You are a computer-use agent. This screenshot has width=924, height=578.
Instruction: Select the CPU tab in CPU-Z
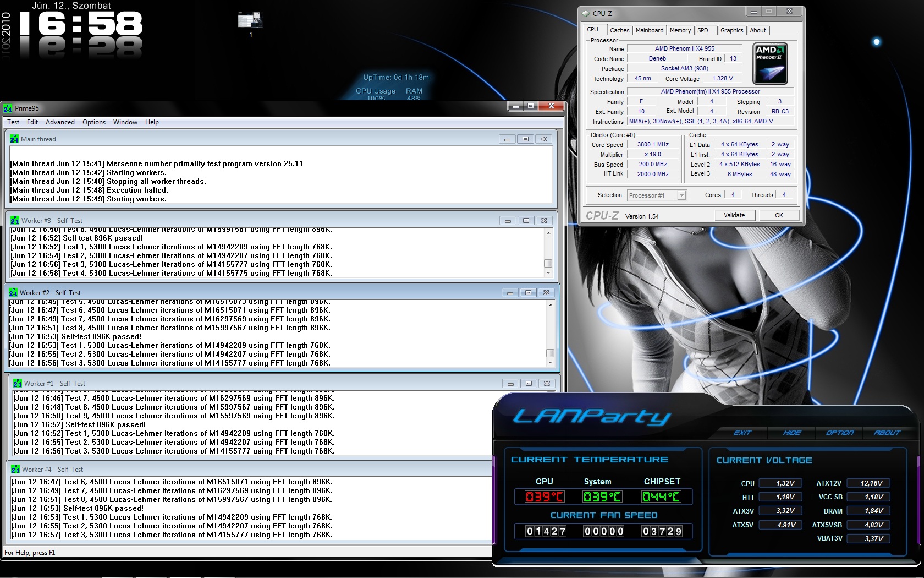click(593, 30)
